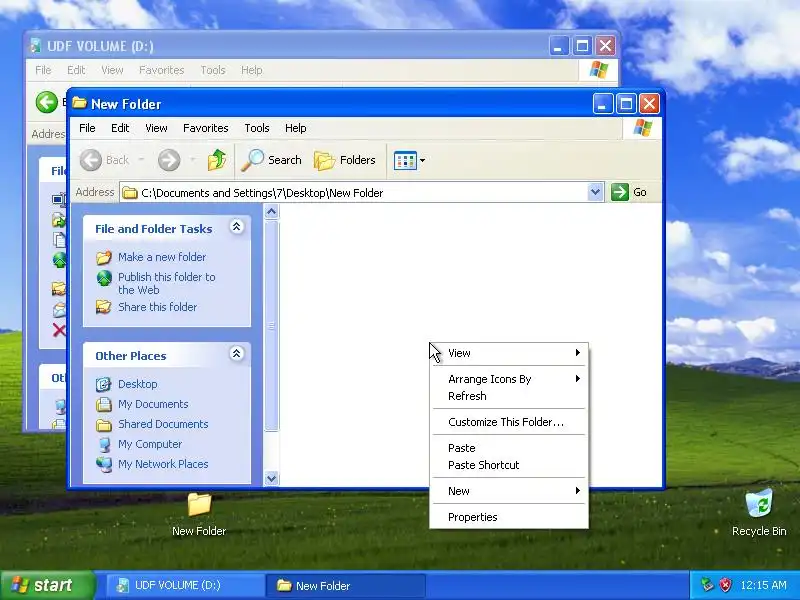Click the My Computer icon in Other Places
Viewport: 800px width, 600px height.
(104, 444)
